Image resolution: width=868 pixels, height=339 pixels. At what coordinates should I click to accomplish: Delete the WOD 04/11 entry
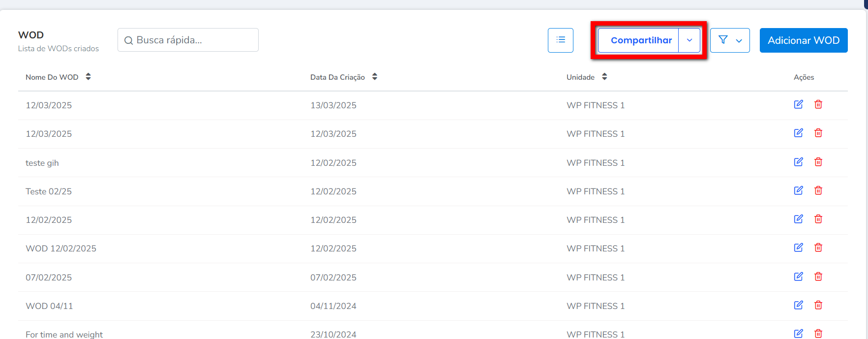pos(818,305)
